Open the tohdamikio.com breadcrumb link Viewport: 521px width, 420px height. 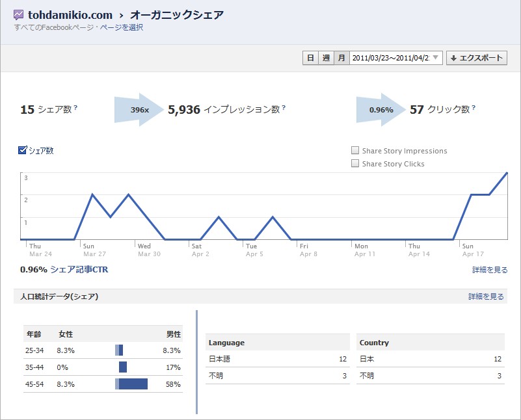(70, 15)
